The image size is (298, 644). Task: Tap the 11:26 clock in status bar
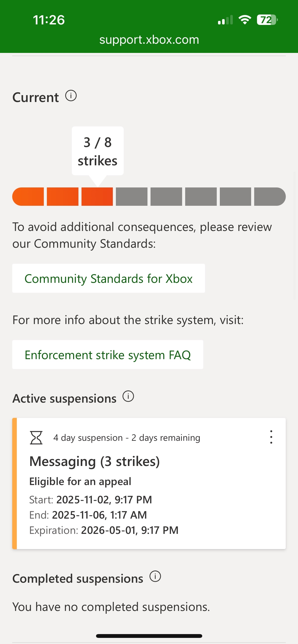tap(49, 20)
